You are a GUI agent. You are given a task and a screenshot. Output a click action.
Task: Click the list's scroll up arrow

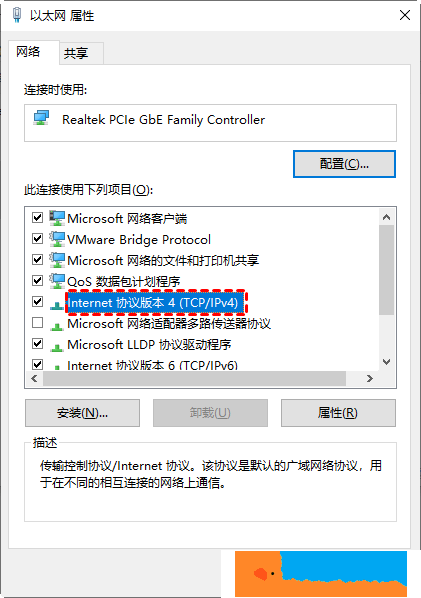tap(386, 217)
